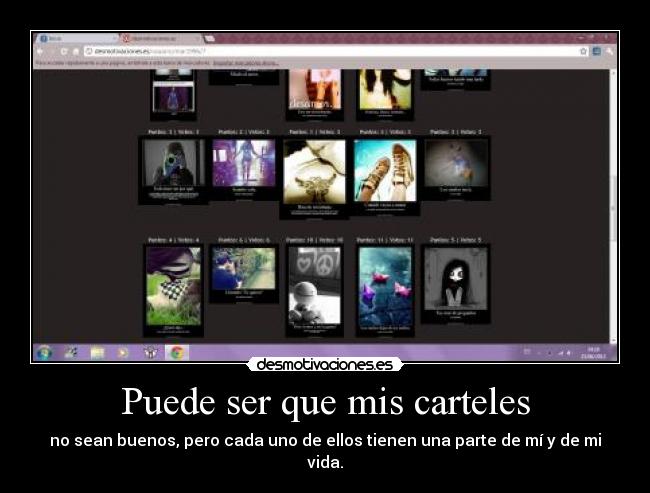Open the File Explorer folder taskbar icon
This screenshot has width=650, height=493.
pos(97,353)
